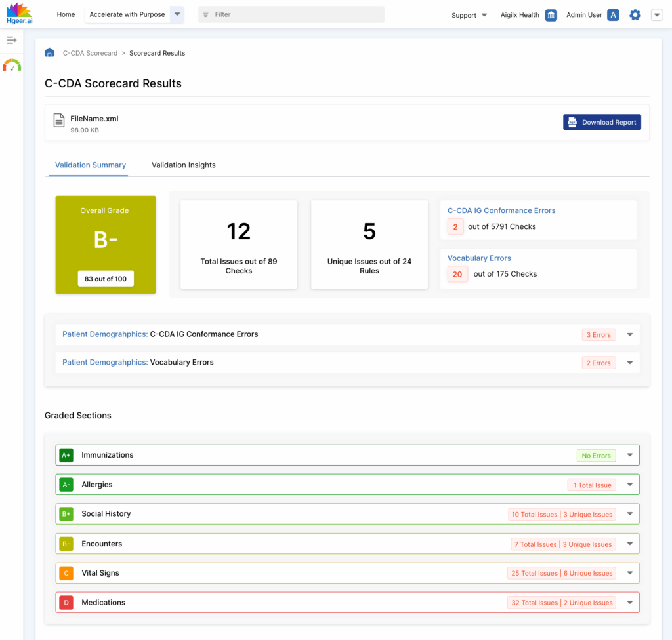
Task: Click inside the Filter search field
Action: tap(295, 14)
